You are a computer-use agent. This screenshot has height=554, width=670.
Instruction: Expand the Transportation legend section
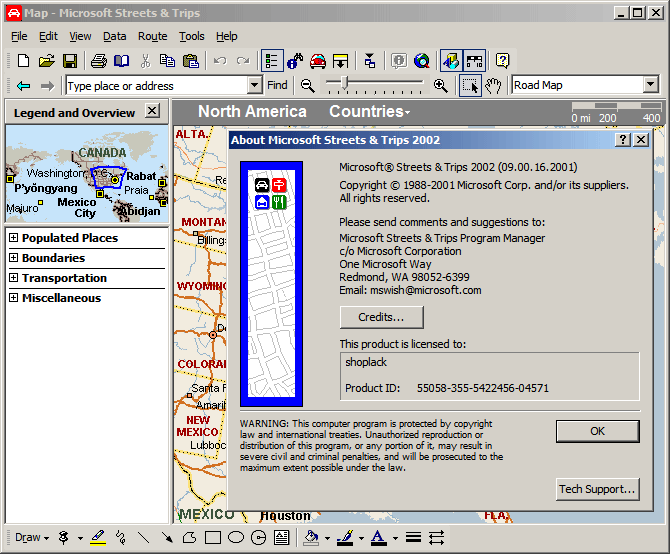tap(14, 278)
